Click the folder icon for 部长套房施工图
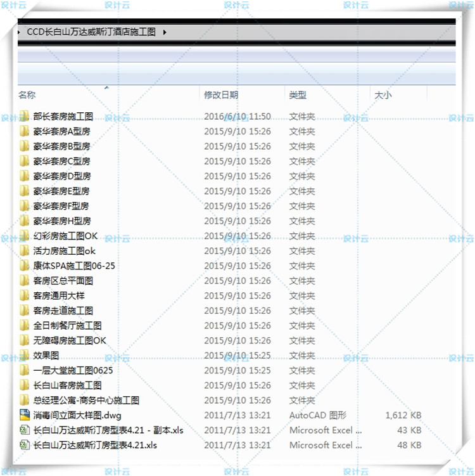Screen dimensions: 475x476 point(24,116)
